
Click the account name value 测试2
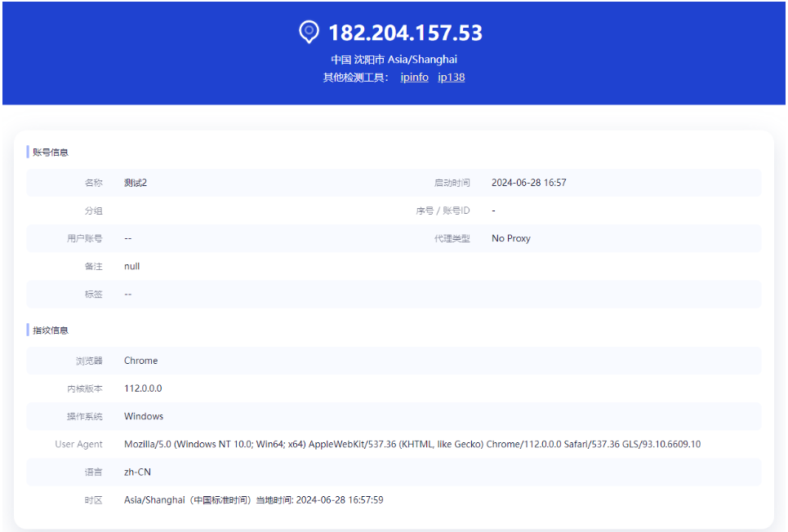[x=136, y=183]
